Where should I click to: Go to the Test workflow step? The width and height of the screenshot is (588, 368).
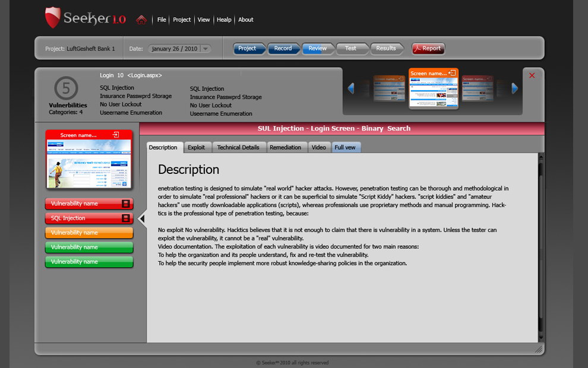click(351, 49)
